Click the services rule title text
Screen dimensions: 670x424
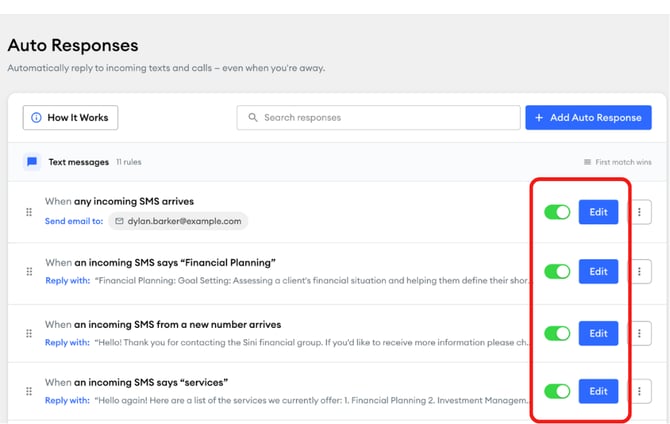coord(136,383)
